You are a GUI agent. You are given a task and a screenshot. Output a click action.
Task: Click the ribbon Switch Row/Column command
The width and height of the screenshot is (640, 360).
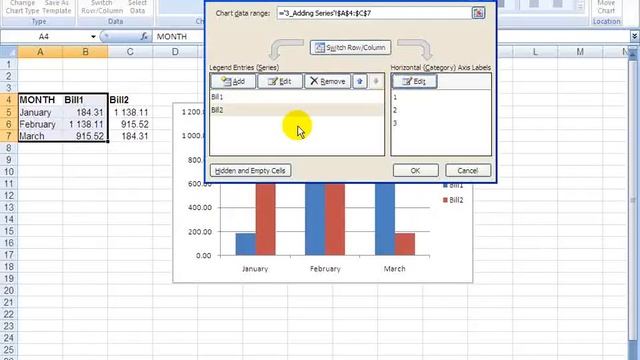[x=102, y=7]
